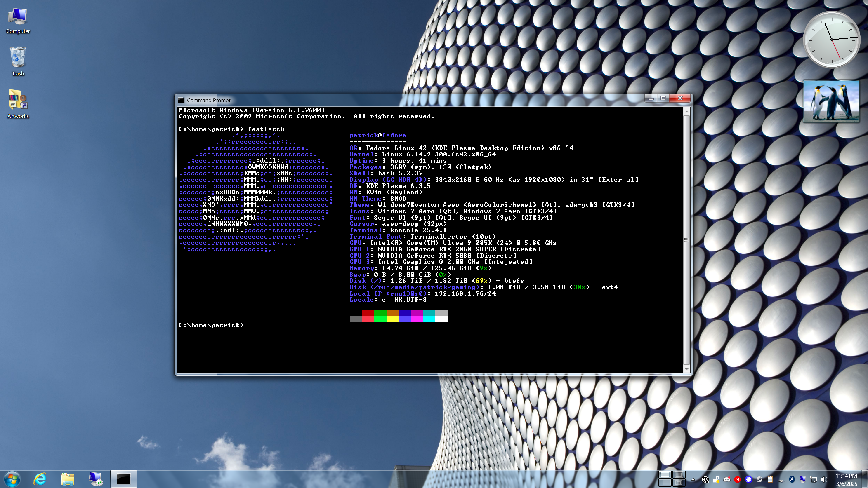Screen dimensions: 868x488
Task: Click the Steam tray icon
Action: click(x=759, y=479)
